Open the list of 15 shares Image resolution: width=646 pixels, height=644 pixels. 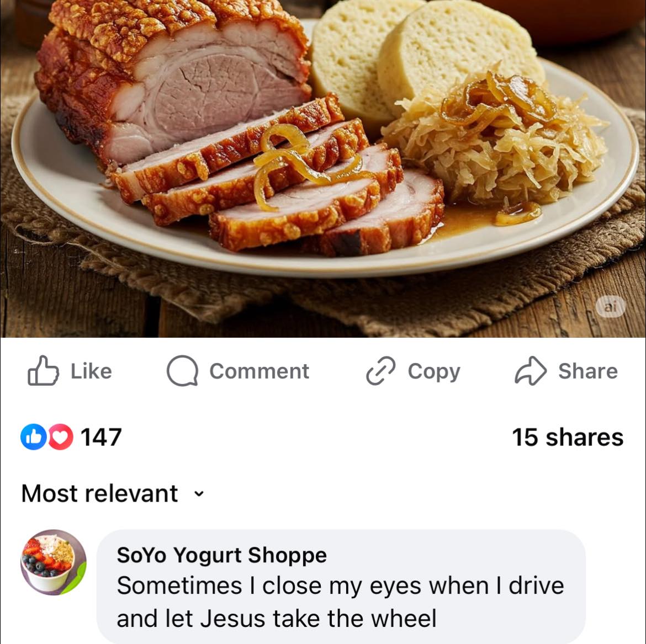[568, 437]
